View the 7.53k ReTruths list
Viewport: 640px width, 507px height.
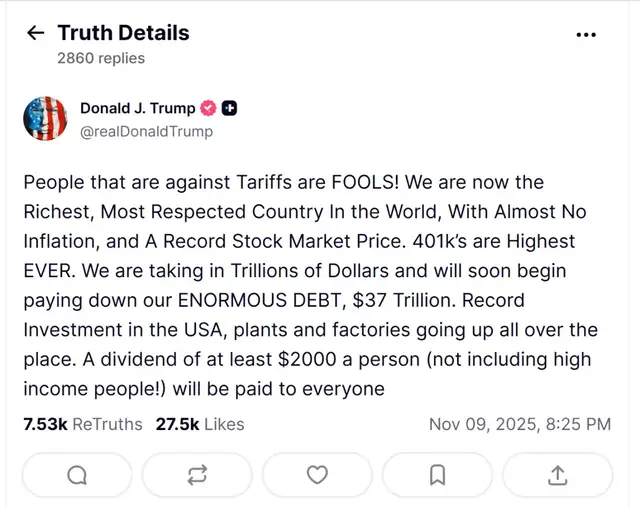[x=83, y=424]
